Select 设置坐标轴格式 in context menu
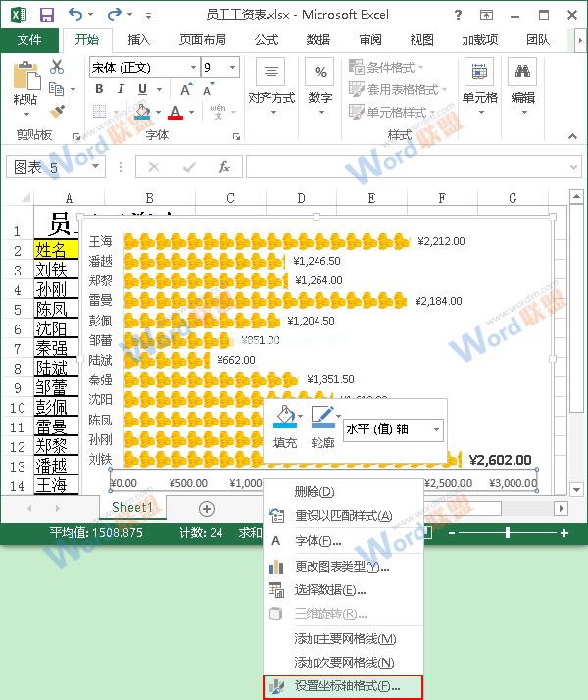Image resolution: width=588 pixels, height=700 pixels. click(347, 686)
